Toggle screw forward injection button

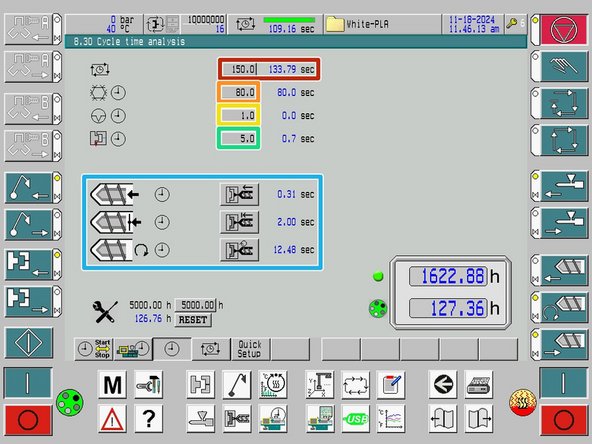tap(564, 270)
